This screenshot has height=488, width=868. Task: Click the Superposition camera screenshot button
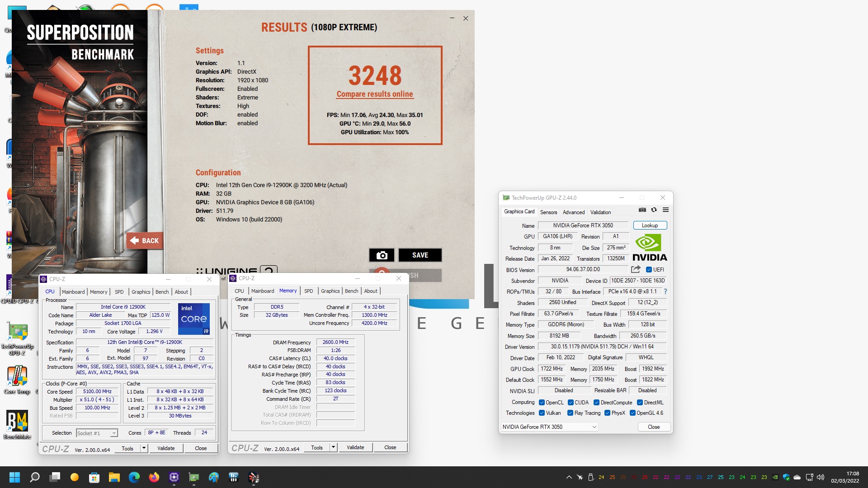(382, 255)
